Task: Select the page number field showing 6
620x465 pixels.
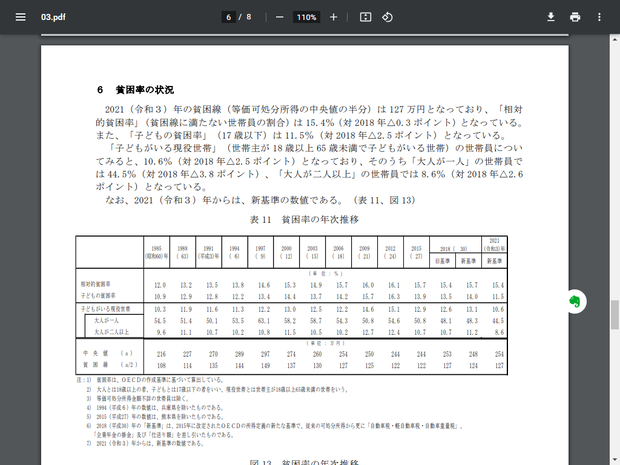Action: point(229,17)
